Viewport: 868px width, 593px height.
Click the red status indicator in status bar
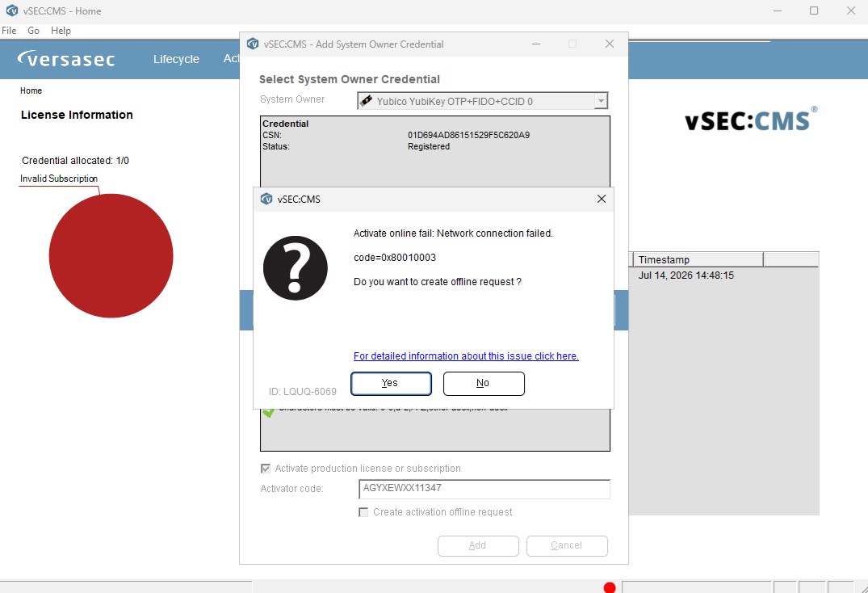point(610,587)
